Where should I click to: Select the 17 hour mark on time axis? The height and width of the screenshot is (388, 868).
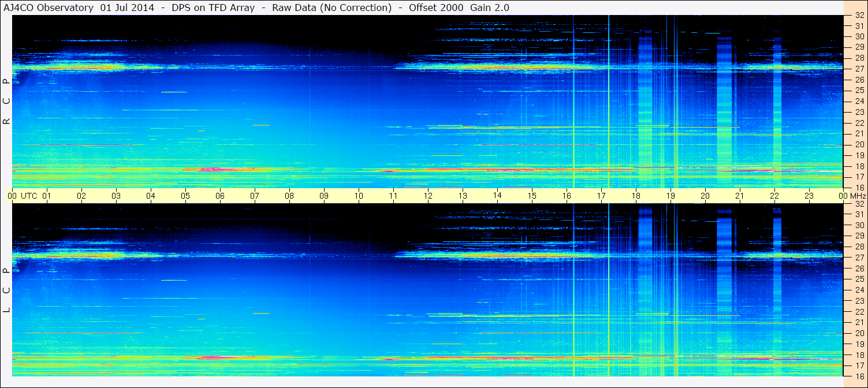601,196
